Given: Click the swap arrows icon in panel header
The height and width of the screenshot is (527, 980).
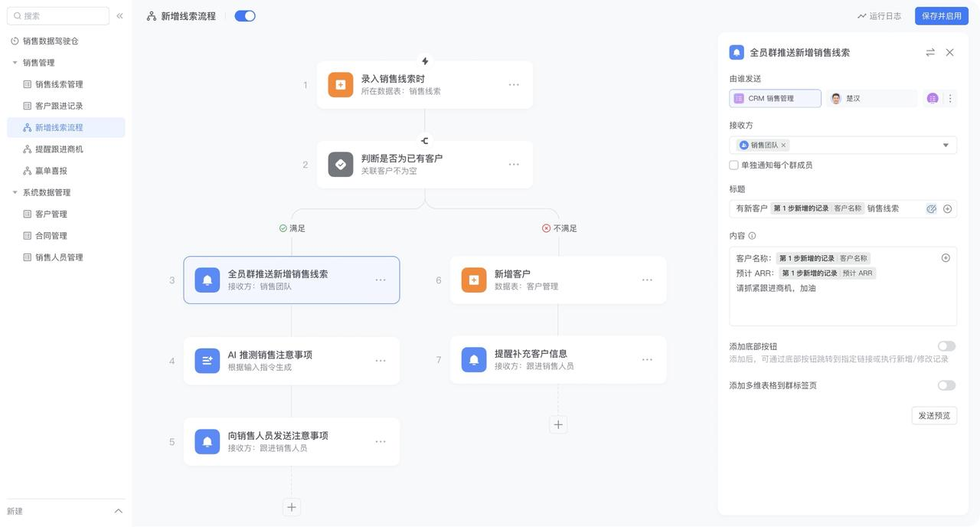Looking at the screenshot, I should 929,51.
